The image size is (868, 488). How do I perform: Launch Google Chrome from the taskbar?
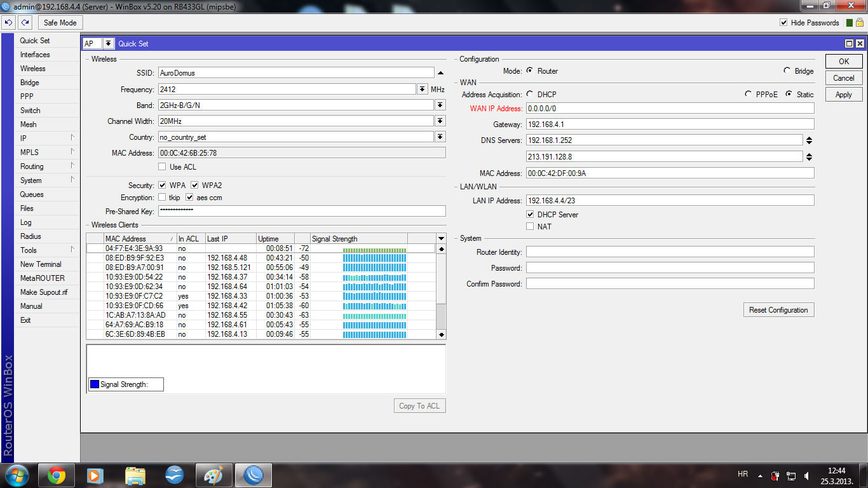pyautogui.click(x=57, y=475)
